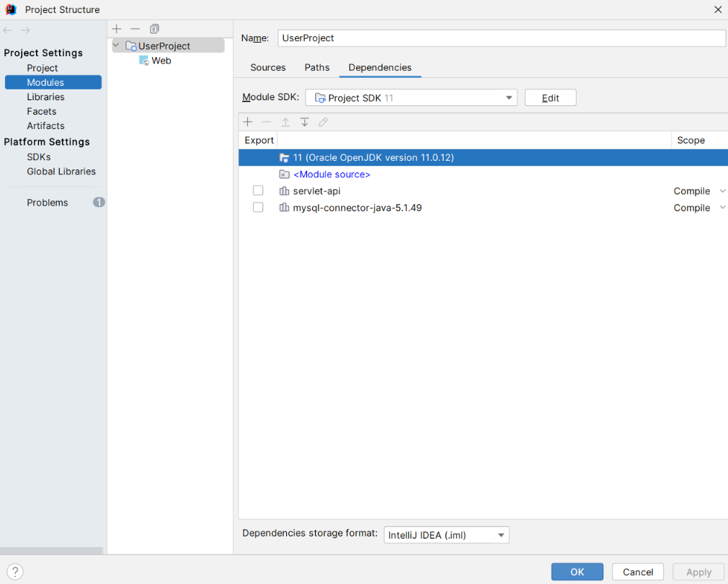The image size is (728, 584).
Task: Collapse the UserProject module tree
Action: click(117, 45)
